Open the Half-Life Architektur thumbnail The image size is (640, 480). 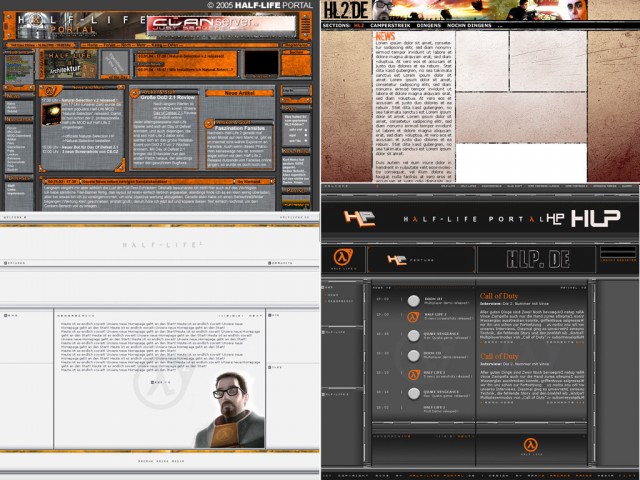coord(70,63)
